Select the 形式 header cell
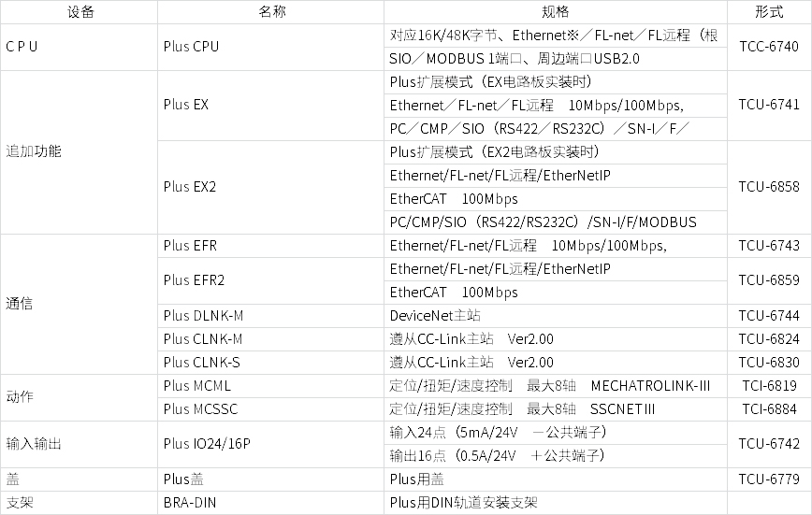The image size is (812, 515). [x=768, y=12]
